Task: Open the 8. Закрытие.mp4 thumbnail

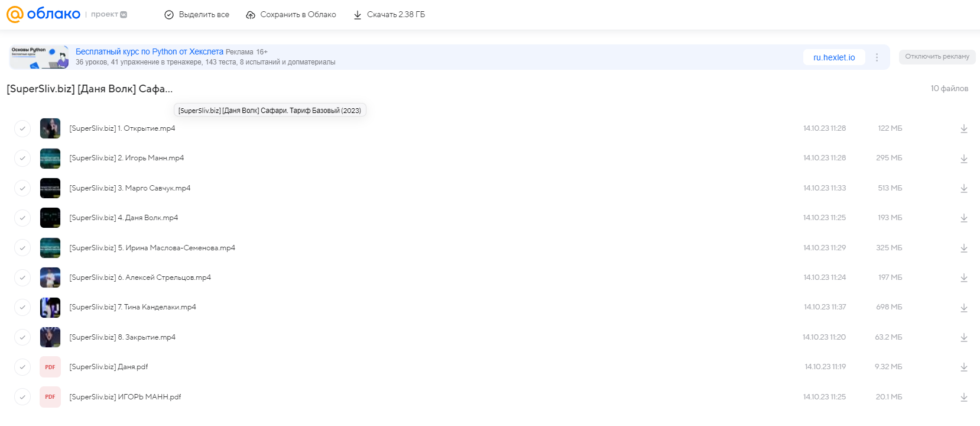Action: point(50,337)
